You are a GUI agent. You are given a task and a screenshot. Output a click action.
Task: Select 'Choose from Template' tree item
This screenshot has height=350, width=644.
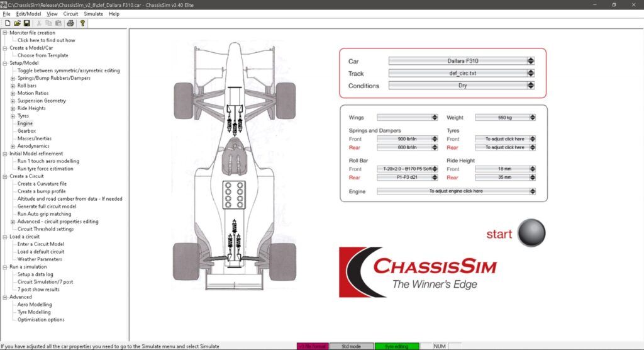click(x=43, y=55)
